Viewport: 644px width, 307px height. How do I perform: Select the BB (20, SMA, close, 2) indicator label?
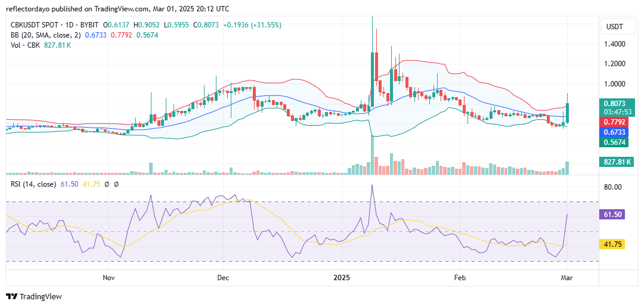[x=46, y=35]
